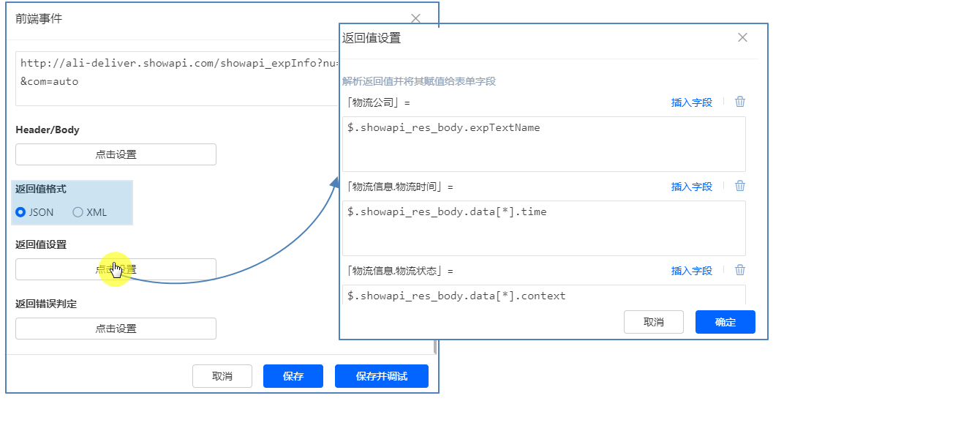This screenshot has height=431, width=980.
Task: Open the Header/Body 点击设置 button
Action: pos(116,154)
